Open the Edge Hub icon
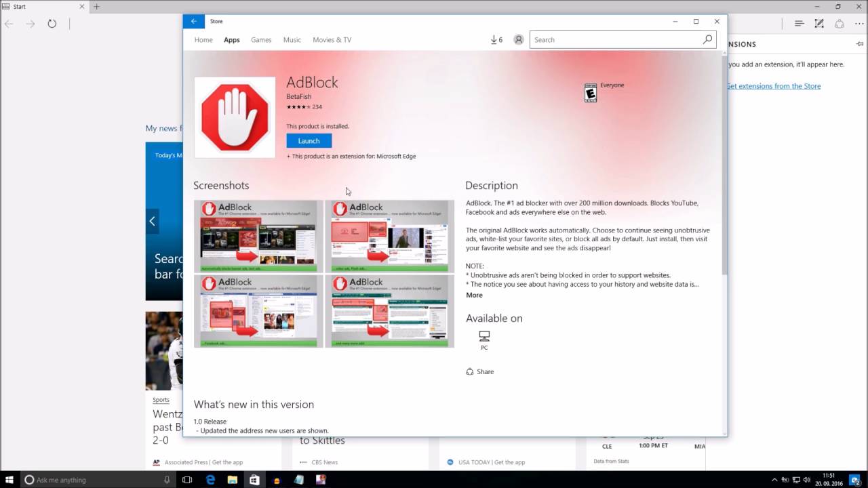Viewport: 868px width, 488px height. coord(800,24)
